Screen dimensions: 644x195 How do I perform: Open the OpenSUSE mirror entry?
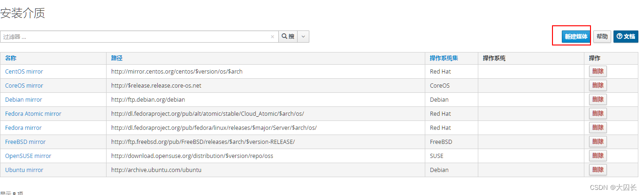coord(28,156)
